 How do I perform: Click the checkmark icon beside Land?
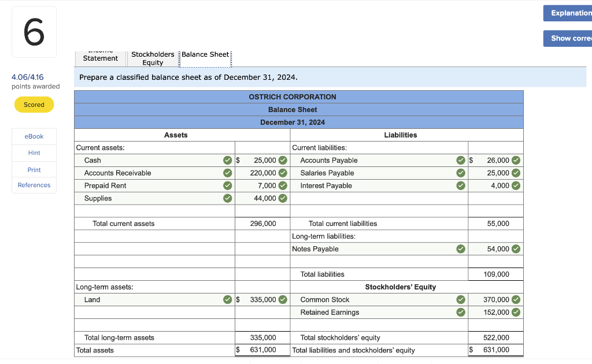tap(228, 299)
